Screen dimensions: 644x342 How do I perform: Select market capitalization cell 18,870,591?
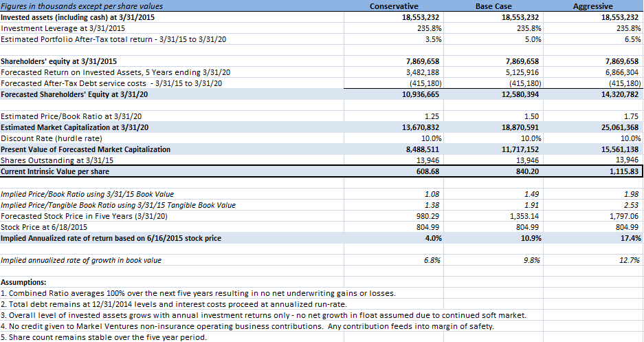520,127
